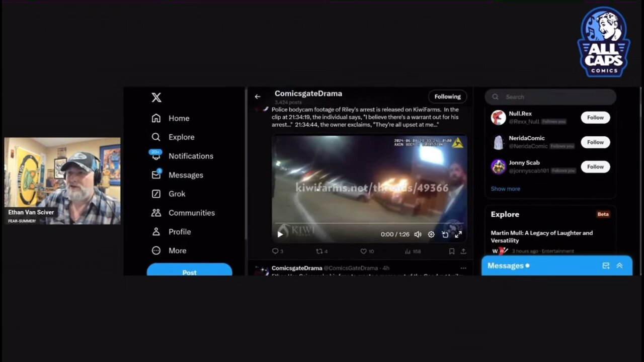Click the Search input field

[550, 97]
